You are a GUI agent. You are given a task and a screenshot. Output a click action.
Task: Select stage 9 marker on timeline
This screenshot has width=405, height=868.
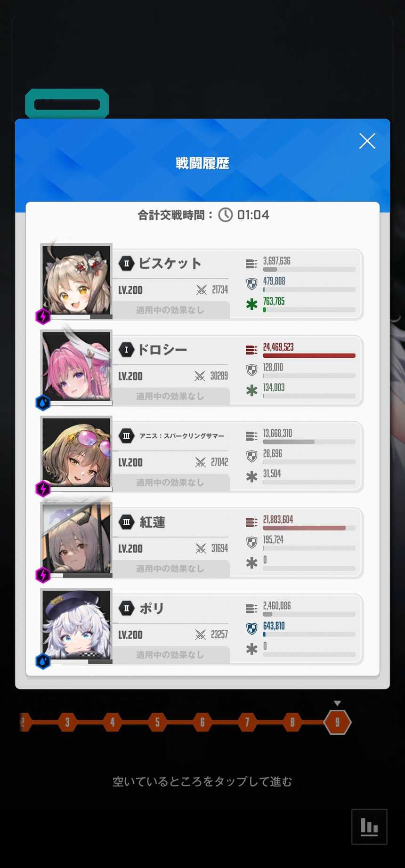tap(337, 722)
